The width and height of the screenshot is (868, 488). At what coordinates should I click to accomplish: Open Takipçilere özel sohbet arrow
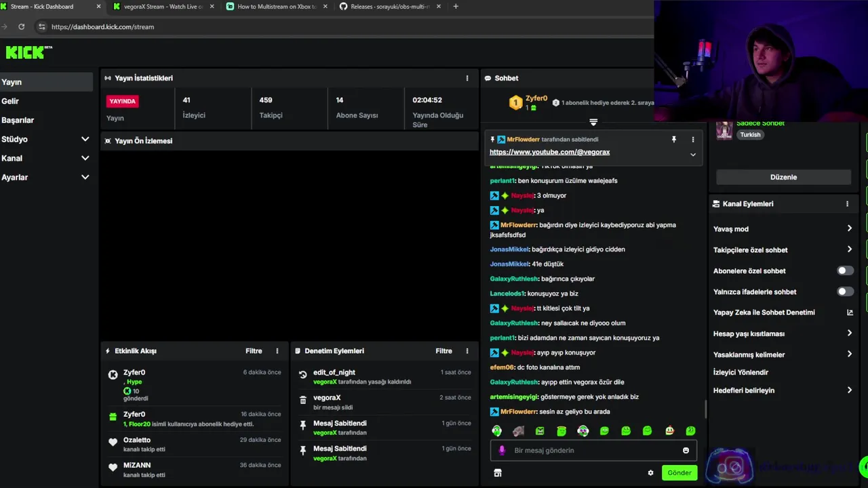(849, 249)
